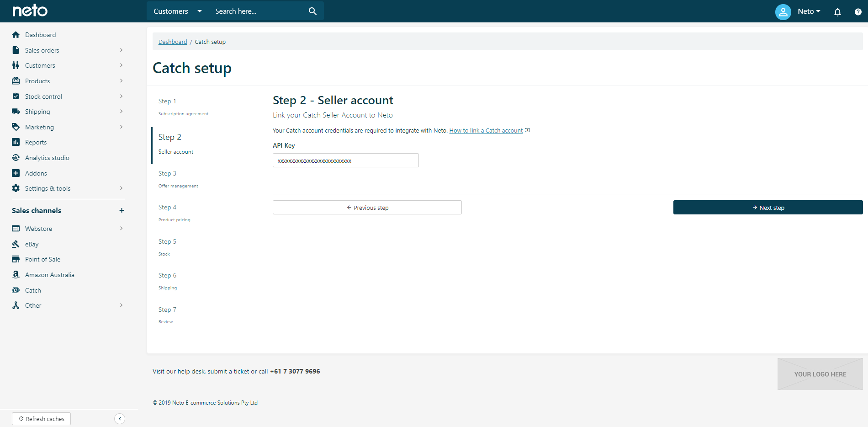Image resolution: width=868 pixels, height=427 pixels.
Task: Click the Catch channel icon
Action: [16, 290]
